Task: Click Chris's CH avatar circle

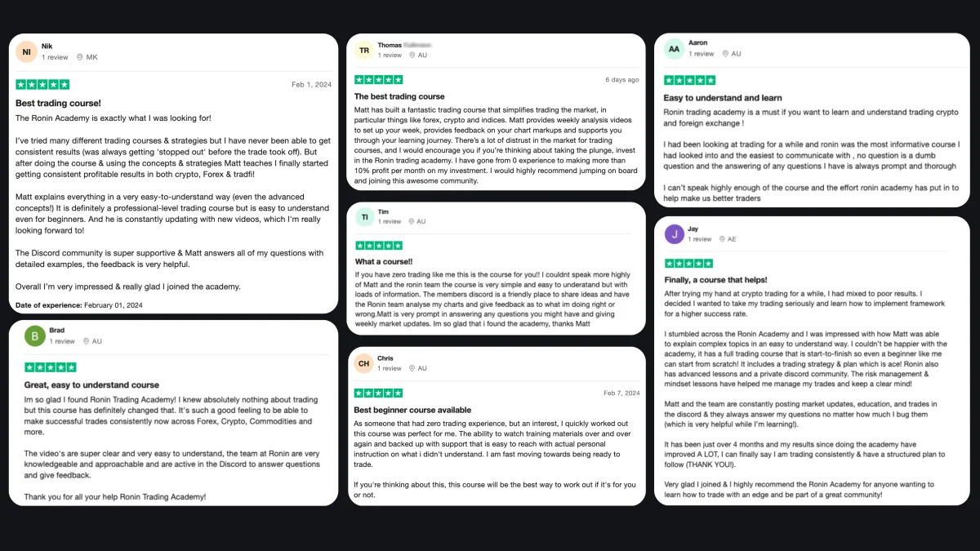Action: click(x=364, y=363)
